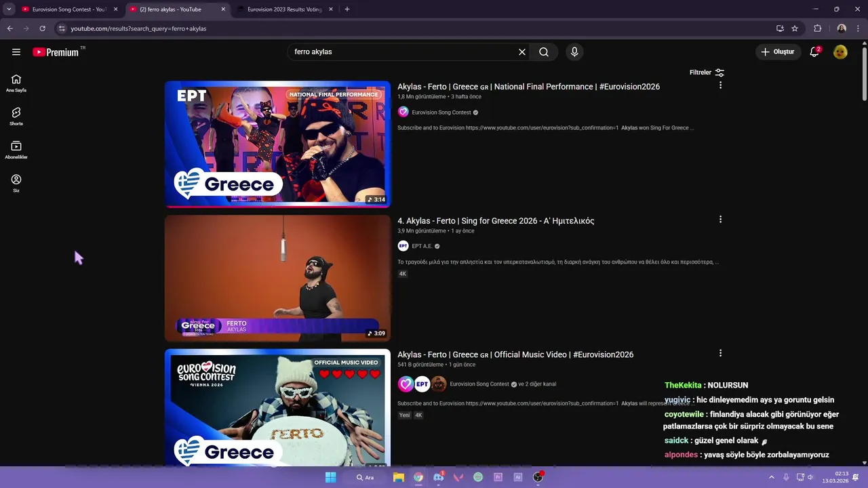Screen dimensions: 868x488
Task: Open title 'Akylas - Ferto | Greece | National Final Performance'
Action: (528, 87)
